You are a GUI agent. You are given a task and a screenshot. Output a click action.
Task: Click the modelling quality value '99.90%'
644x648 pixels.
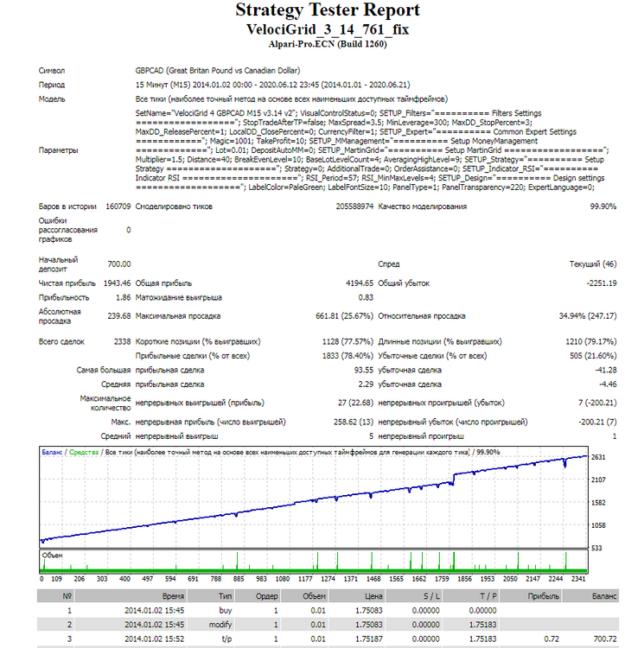pyautogui.click(x=603, y=206)
